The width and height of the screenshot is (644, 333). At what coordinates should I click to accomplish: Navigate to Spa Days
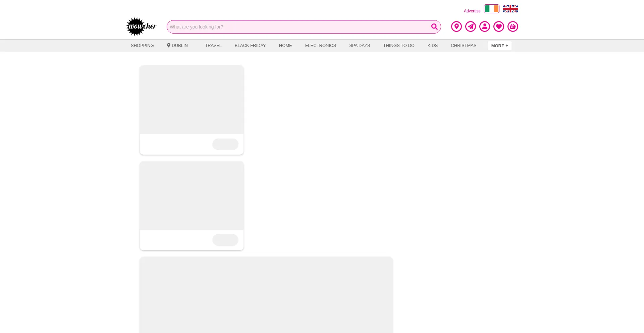[x=360, y=46]
